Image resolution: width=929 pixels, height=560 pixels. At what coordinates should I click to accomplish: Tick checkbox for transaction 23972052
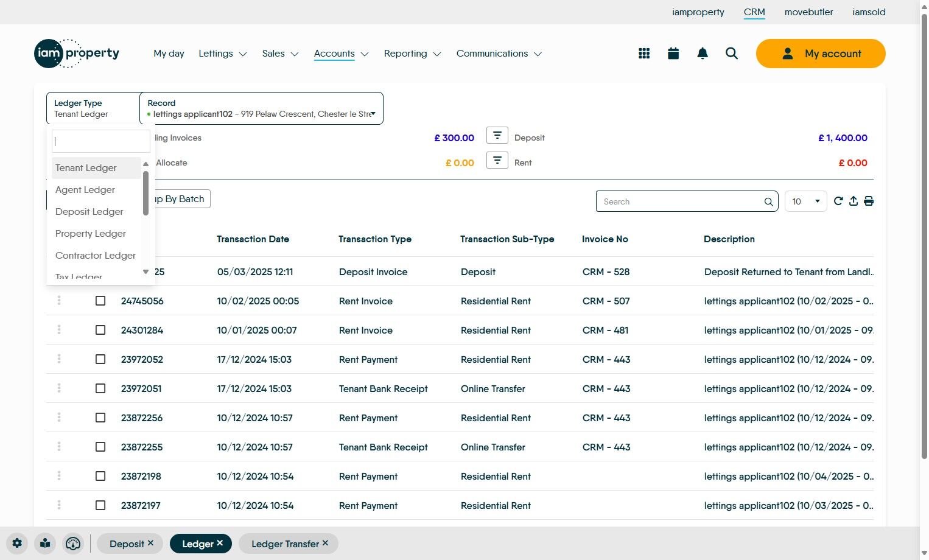click(100, 359)
